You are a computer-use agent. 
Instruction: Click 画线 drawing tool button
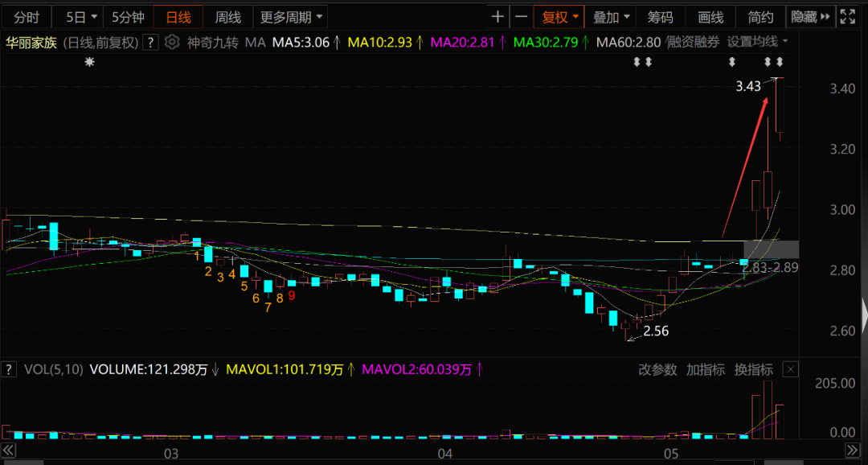710,17
